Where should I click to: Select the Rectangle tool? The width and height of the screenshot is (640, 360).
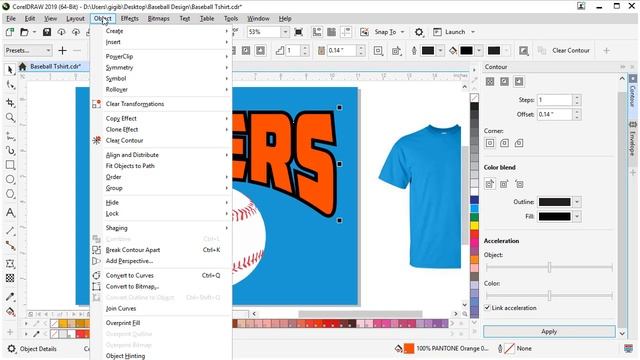[10, 165]
